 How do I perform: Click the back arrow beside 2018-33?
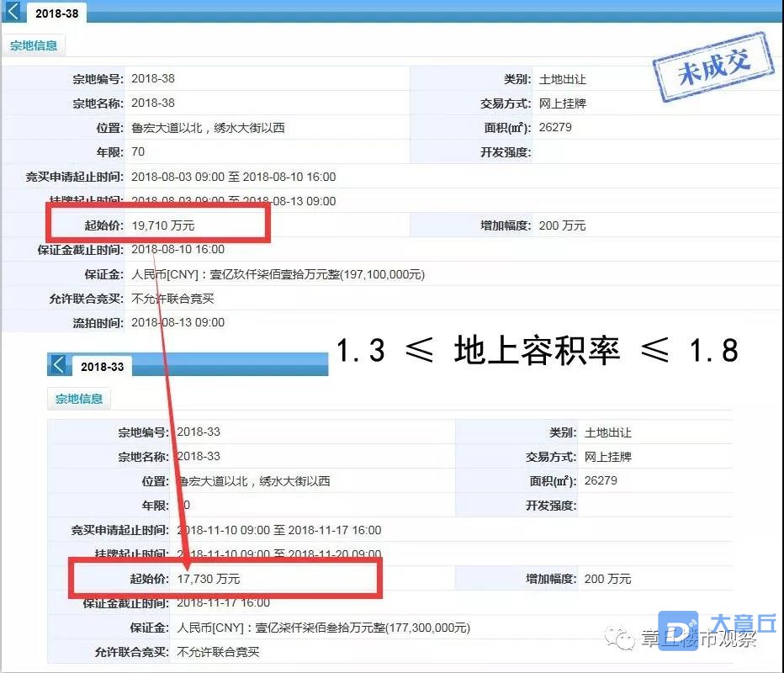point(58,364)
